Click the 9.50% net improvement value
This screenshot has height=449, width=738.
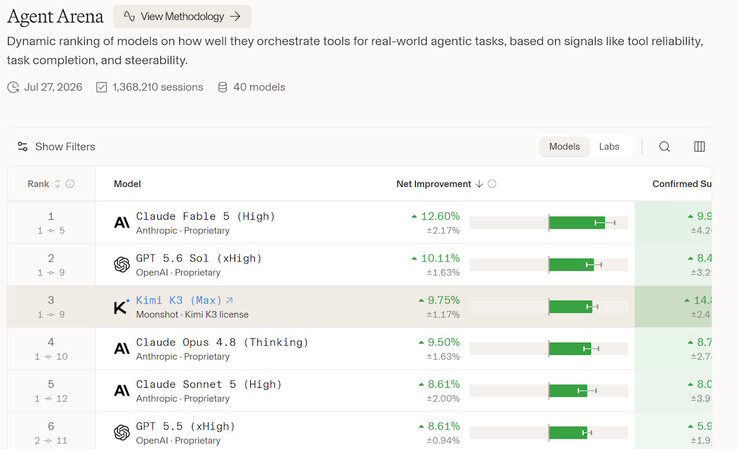point(443,342)
